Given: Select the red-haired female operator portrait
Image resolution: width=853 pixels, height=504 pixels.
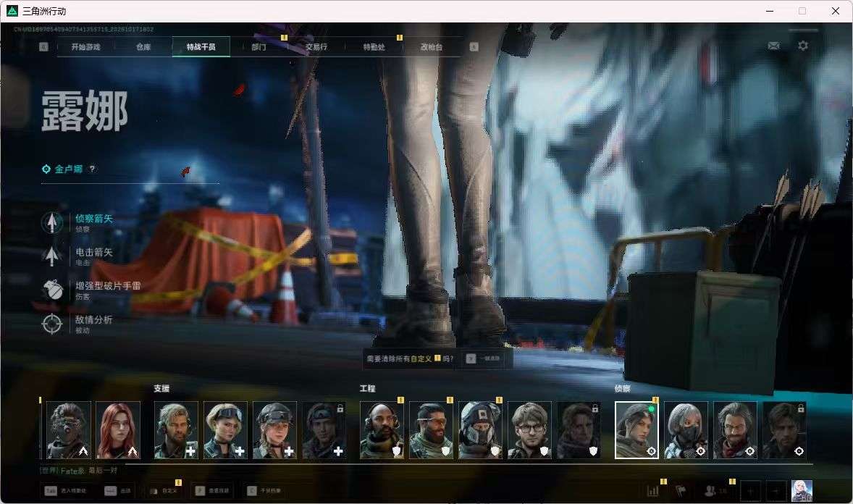Looking at the screenshot, I should tap(118, 430).
